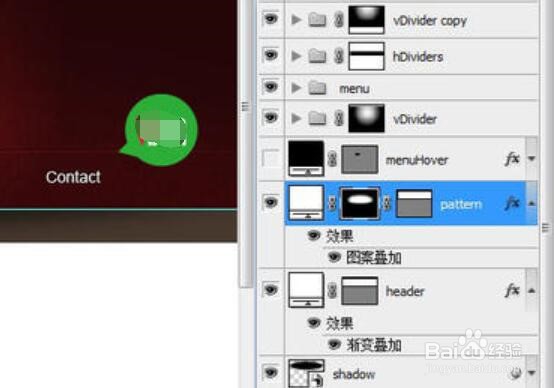Expand the vDivider copy group
The width and height of the screenshot is (554, 388).
pos(296,20)
